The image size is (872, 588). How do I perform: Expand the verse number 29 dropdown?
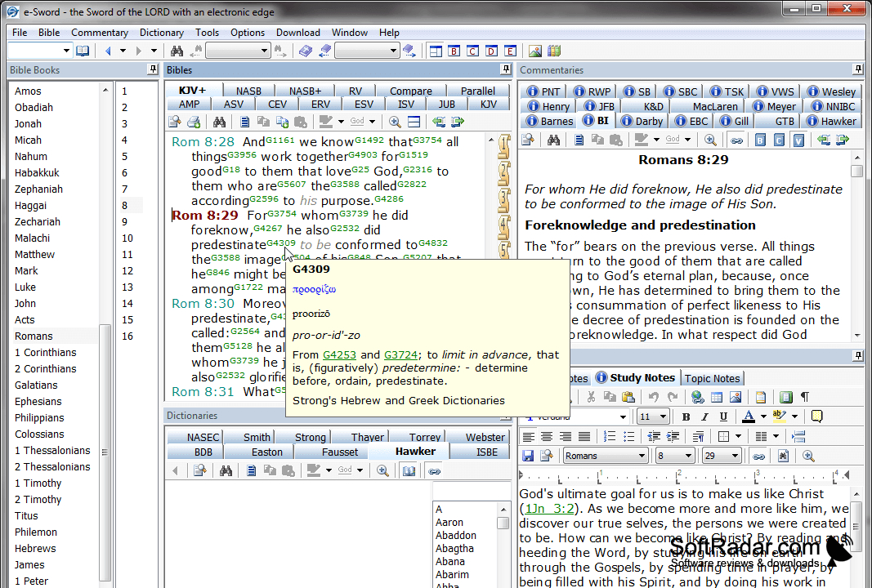[722, 456]
